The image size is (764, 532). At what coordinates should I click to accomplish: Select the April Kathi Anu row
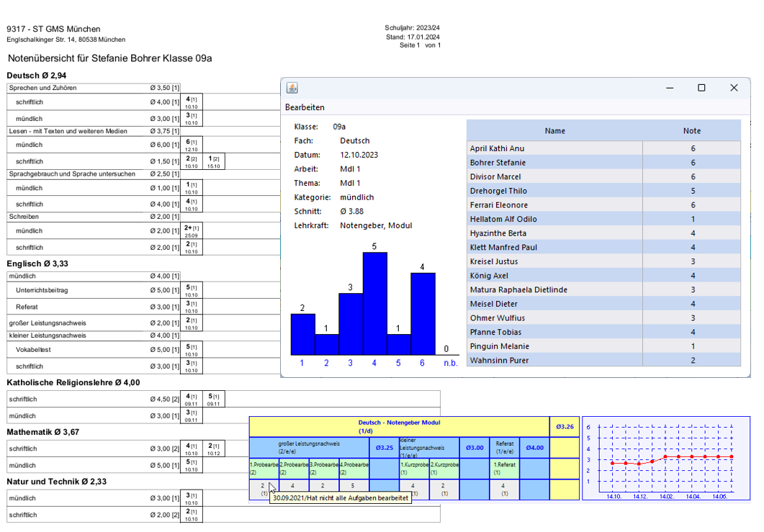tap(603, 148)
